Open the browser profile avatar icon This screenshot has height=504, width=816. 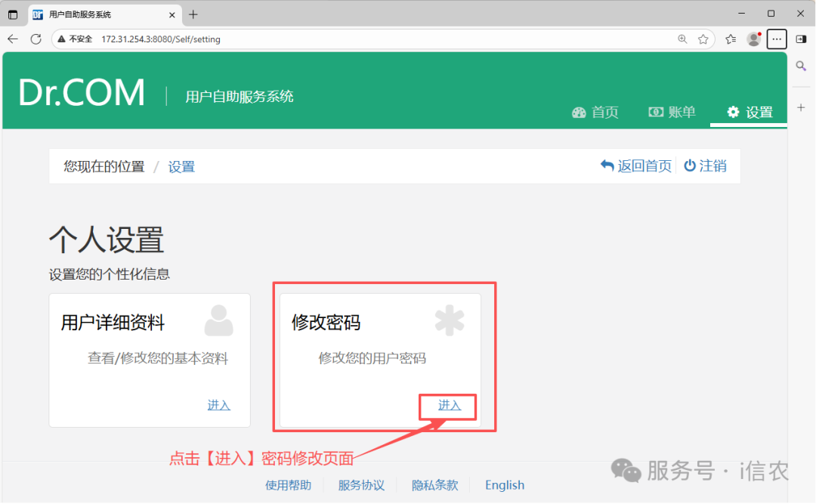click(x=753, y=39)
